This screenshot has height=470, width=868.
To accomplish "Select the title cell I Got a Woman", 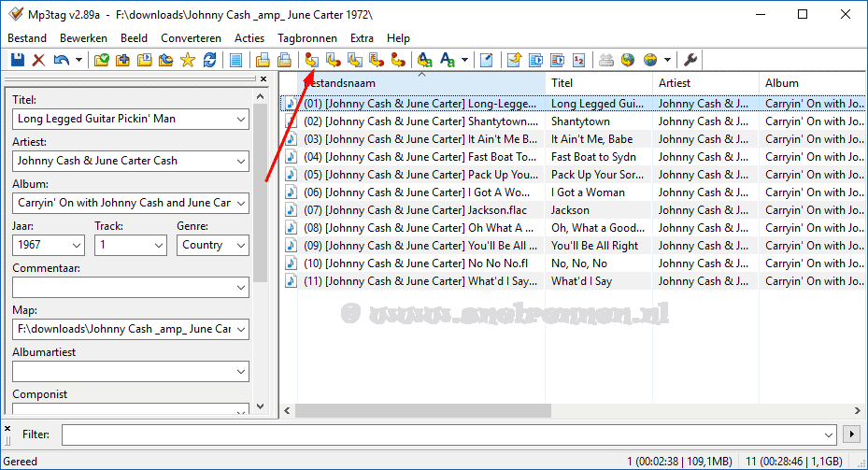I will click(588, 192).
